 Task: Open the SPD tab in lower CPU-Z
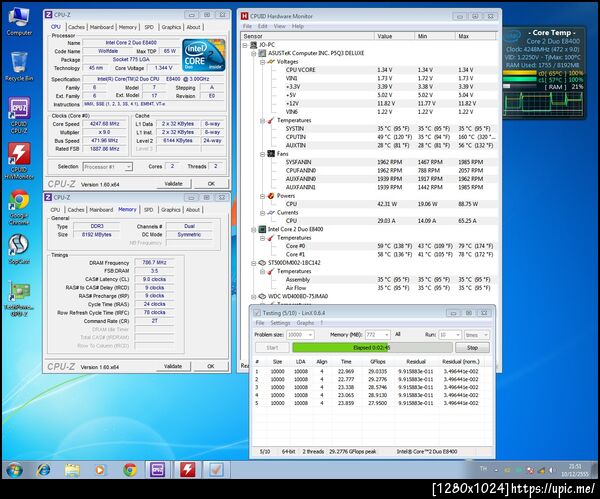point(148,210)
